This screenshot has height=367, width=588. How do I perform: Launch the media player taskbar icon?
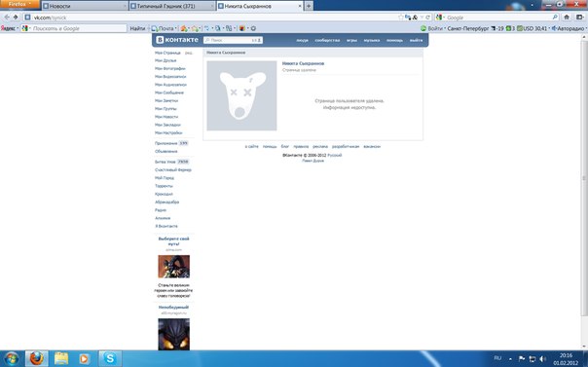click(85, 359)
